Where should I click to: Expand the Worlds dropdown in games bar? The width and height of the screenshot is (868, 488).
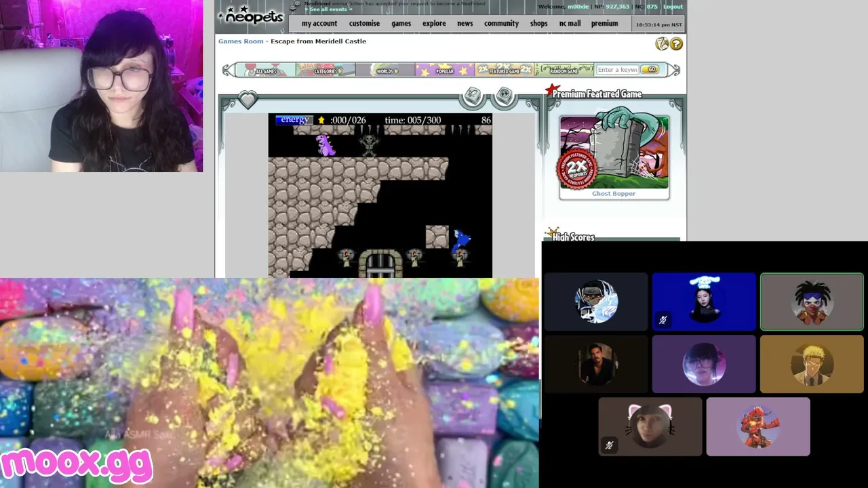point(385,70)
